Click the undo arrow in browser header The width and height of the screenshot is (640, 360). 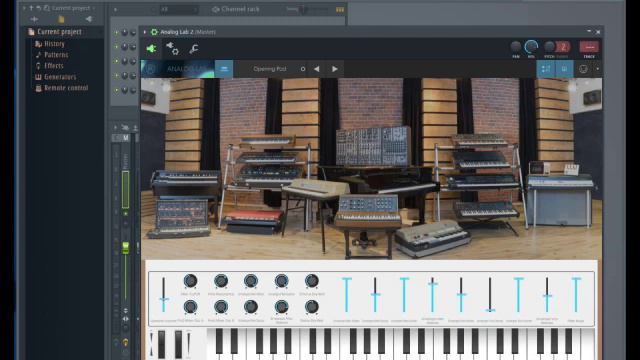39,8
